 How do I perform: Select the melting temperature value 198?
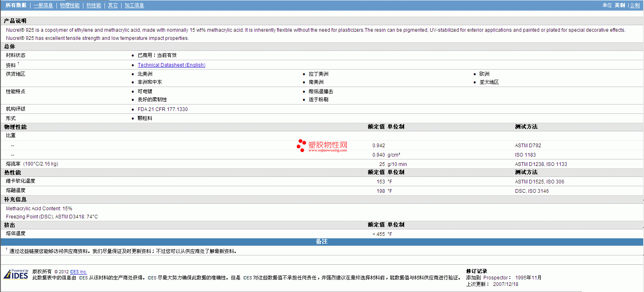click(381, 191)
